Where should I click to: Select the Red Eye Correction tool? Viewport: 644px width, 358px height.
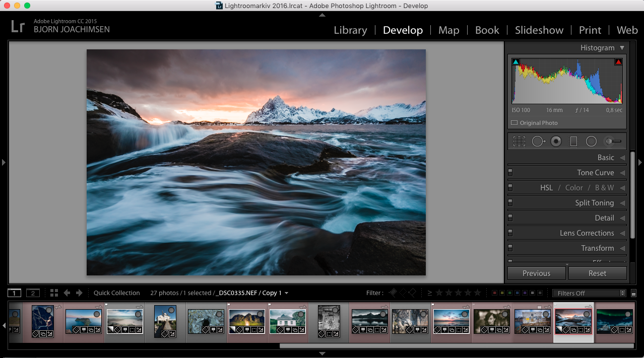tap(556, 141)
